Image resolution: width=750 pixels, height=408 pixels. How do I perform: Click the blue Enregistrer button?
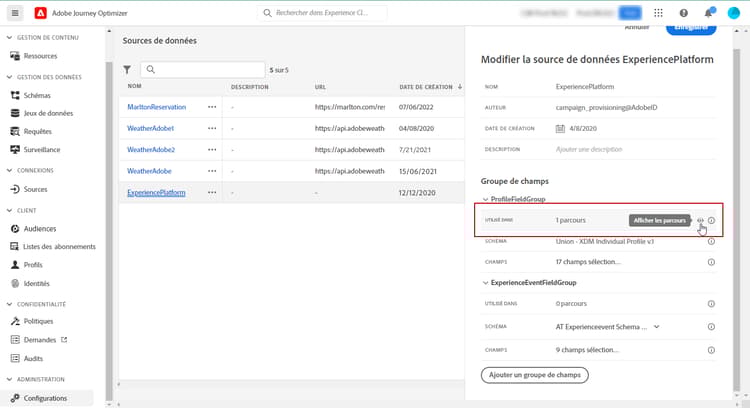point(691,28)
